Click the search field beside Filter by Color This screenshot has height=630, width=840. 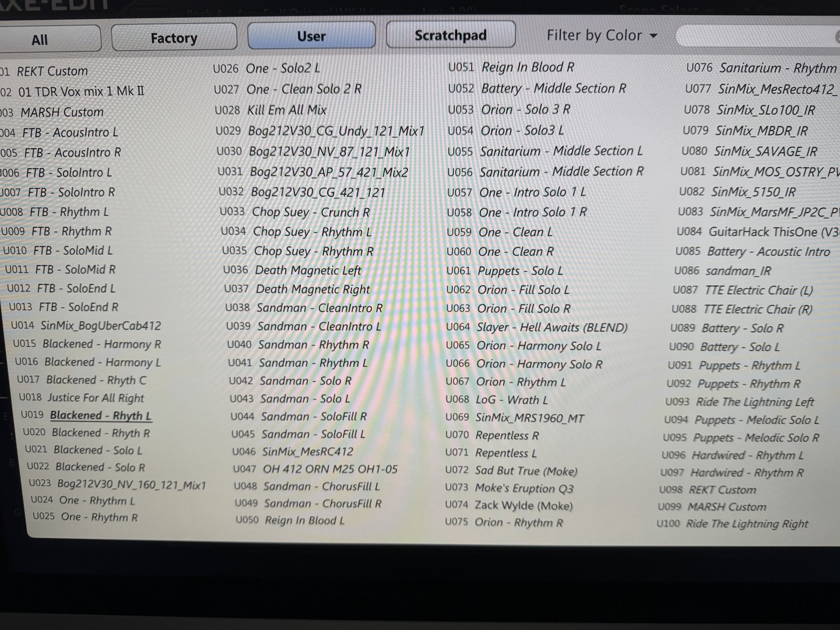(759, 36)
